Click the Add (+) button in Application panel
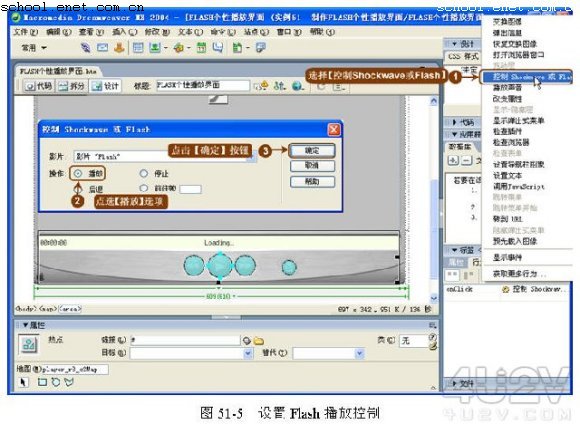580x424 pixels. click(453, 160)
